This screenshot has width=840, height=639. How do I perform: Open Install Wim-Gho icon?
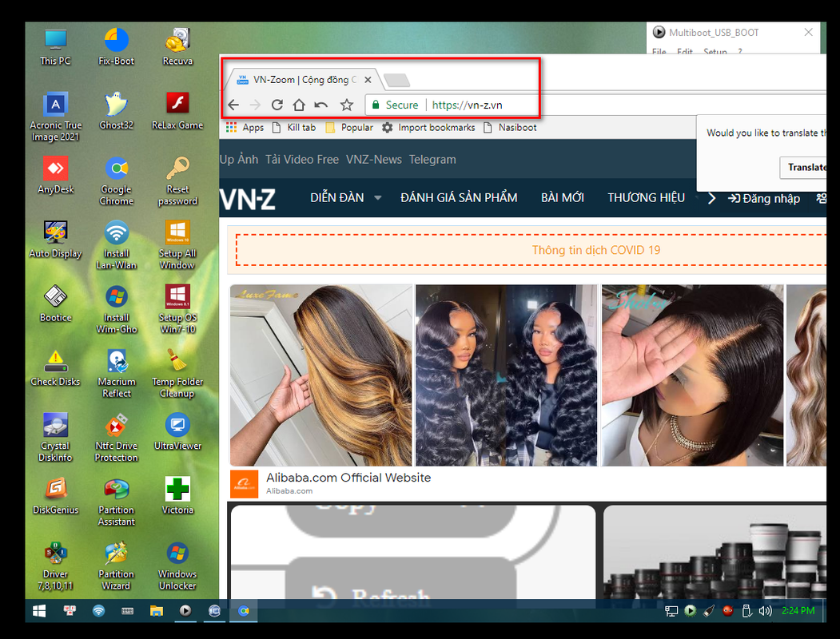(x=116, y=310)
